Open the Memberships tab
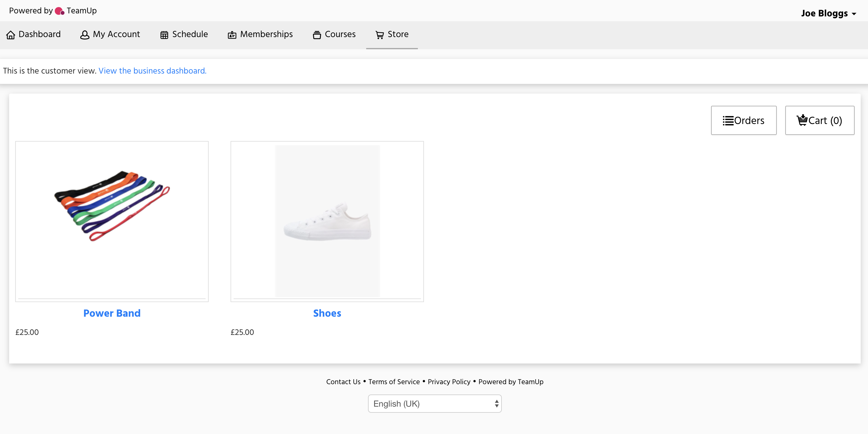Screen dimensions: 868x434 coord(266,34)
